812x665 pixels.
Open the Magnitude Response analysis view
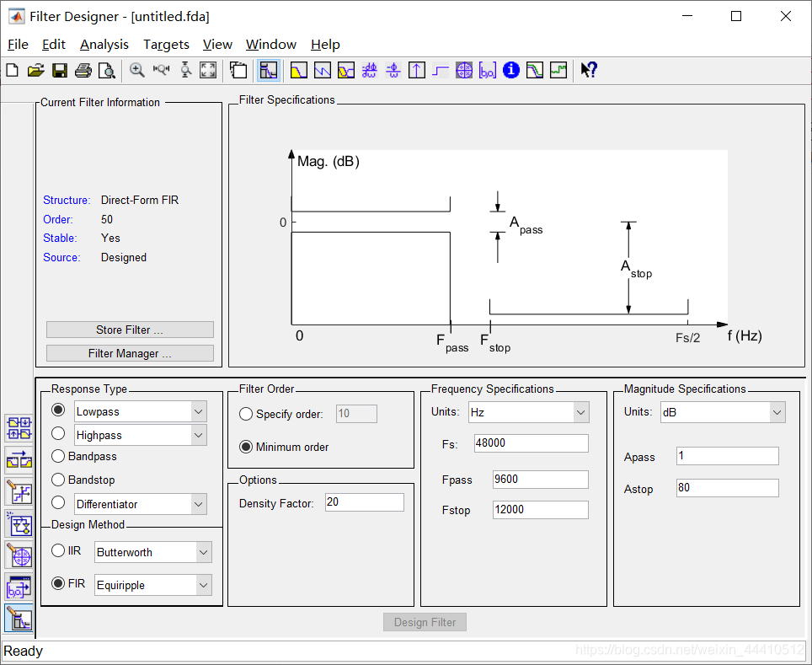[297, 70]
